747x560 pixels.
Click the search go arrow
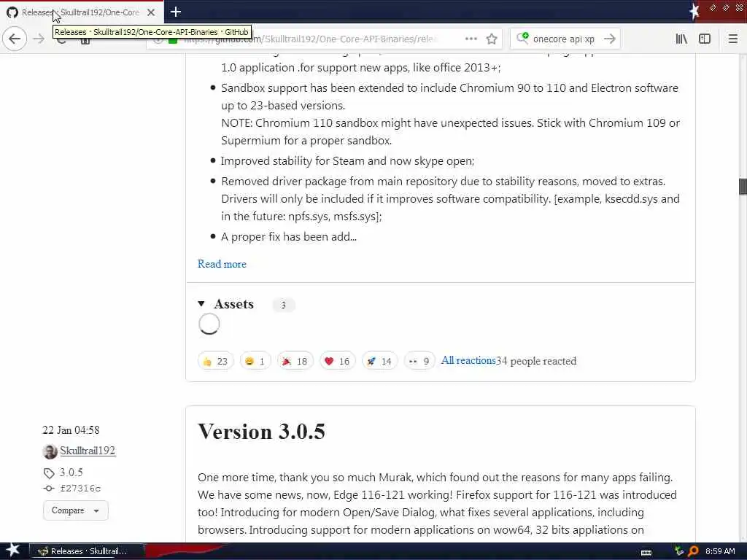pos(609,39)
